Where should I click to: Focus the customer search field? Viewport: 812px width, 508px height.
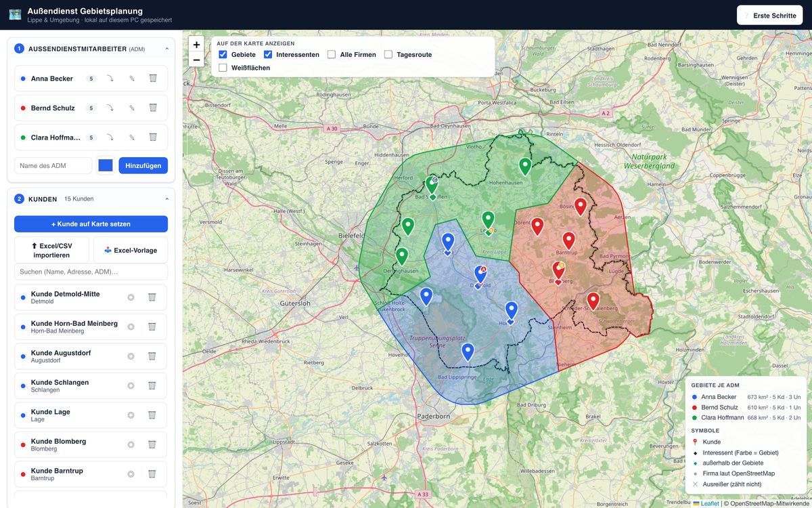[x=91, y=272]
